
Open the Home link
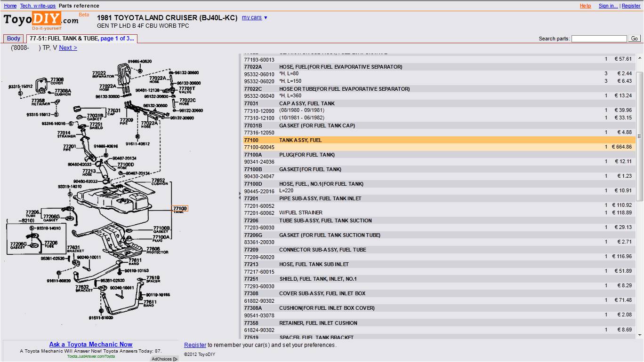(10, 6)
